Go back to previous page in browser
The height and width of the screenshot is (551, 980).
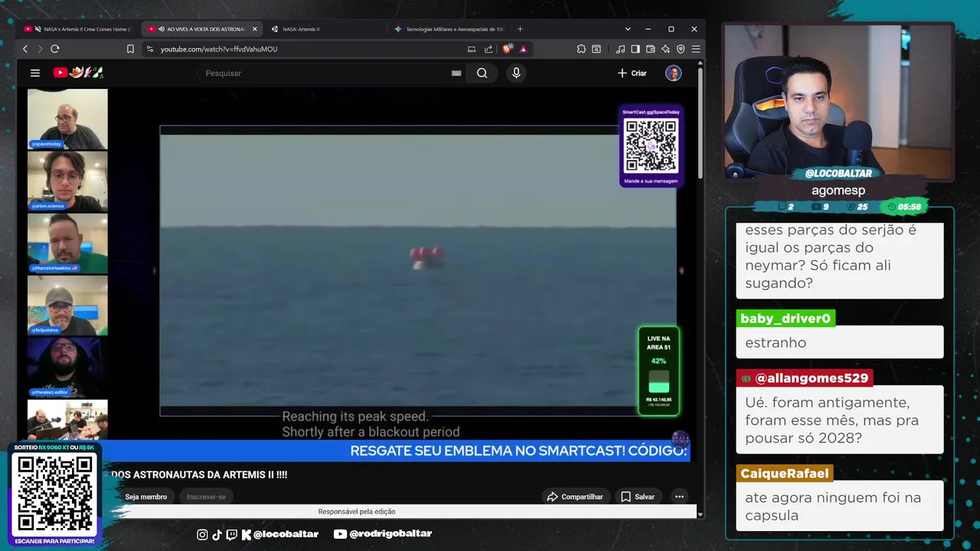(25, 49)
